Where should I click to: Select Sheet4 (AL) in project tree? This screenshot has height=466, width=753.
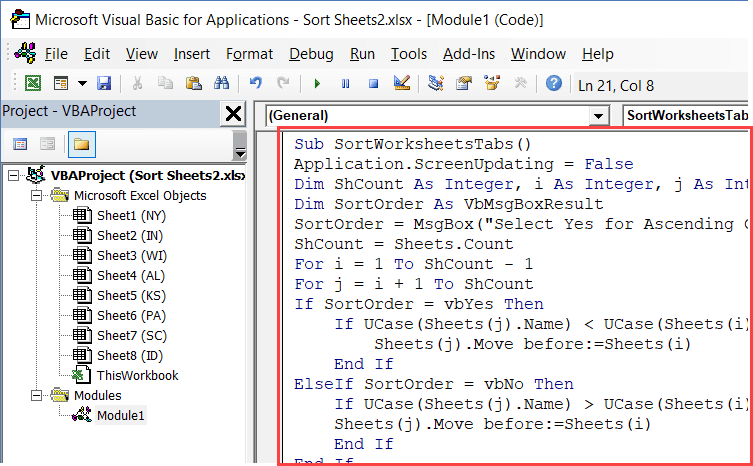click(131, 276)
